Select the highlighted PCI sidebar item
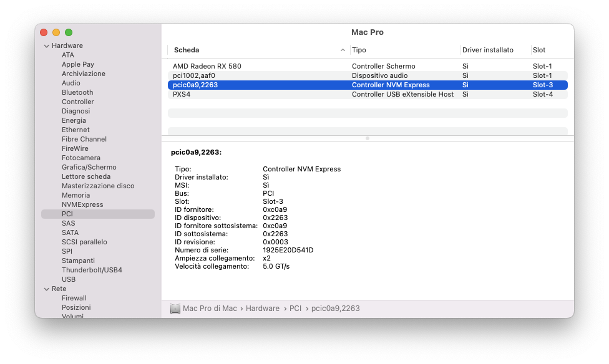The image size is (609, 364). point(98,214)
